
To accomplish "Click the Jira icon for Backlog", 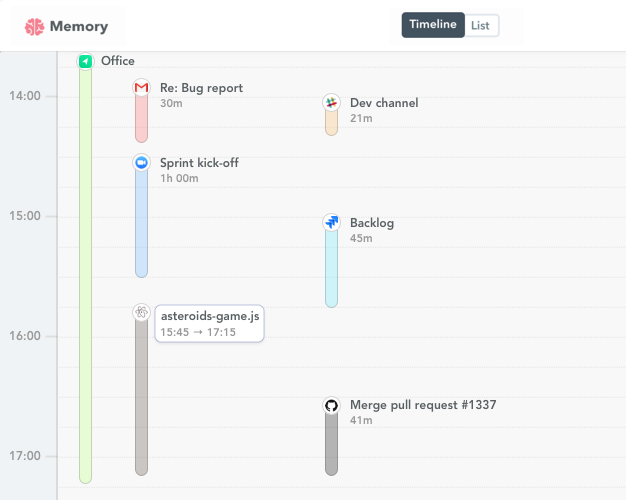I will pos(331,222).
